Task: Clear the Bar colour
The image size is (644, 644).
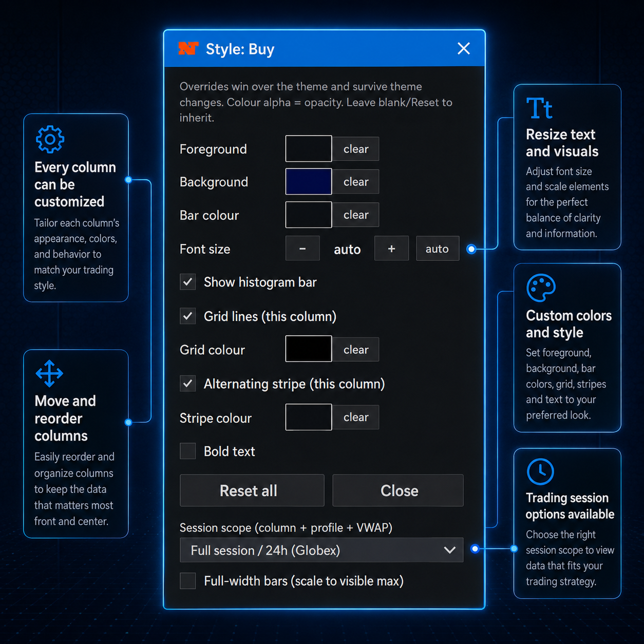Action: point(356,215)
